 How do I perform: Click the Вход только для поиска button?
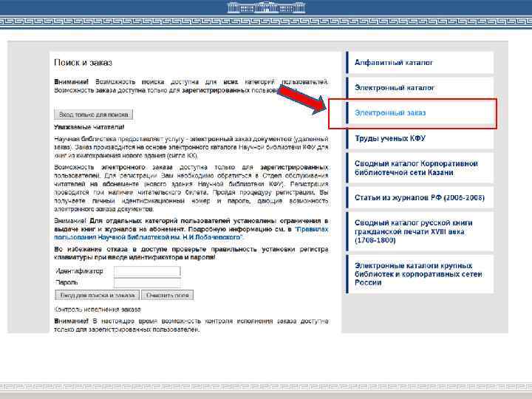coord(93,115)
